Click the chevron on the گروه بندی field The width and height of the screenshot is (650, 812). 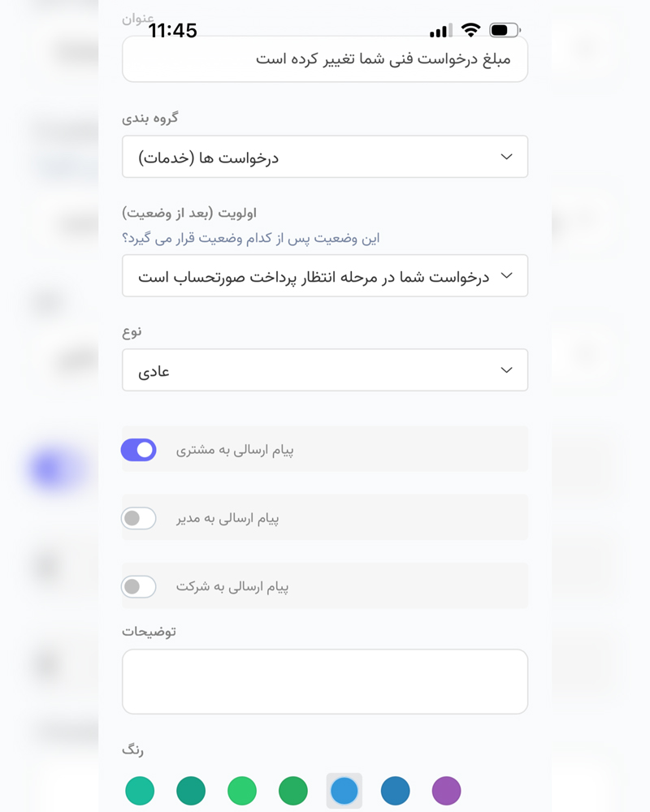[x=507, y=157]
